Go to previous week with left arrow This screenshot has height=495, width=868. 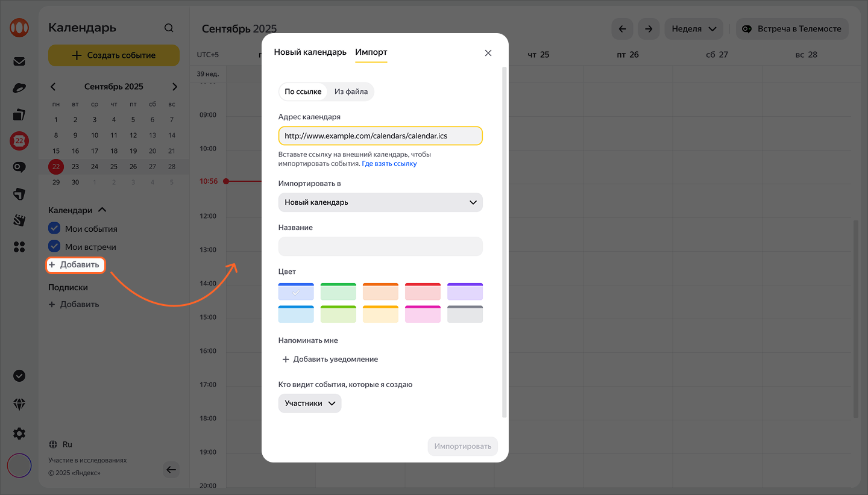(x=622, y=29)
